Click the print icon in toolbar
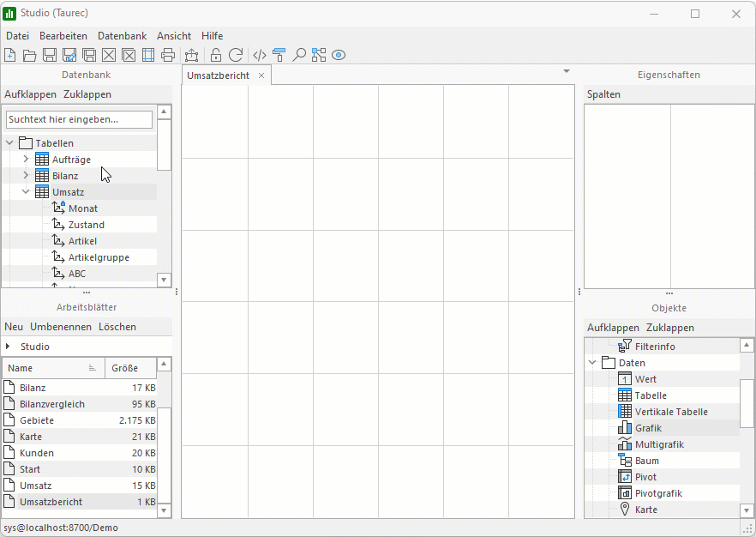Screen dimensions: 756x537 pos(168,56)
